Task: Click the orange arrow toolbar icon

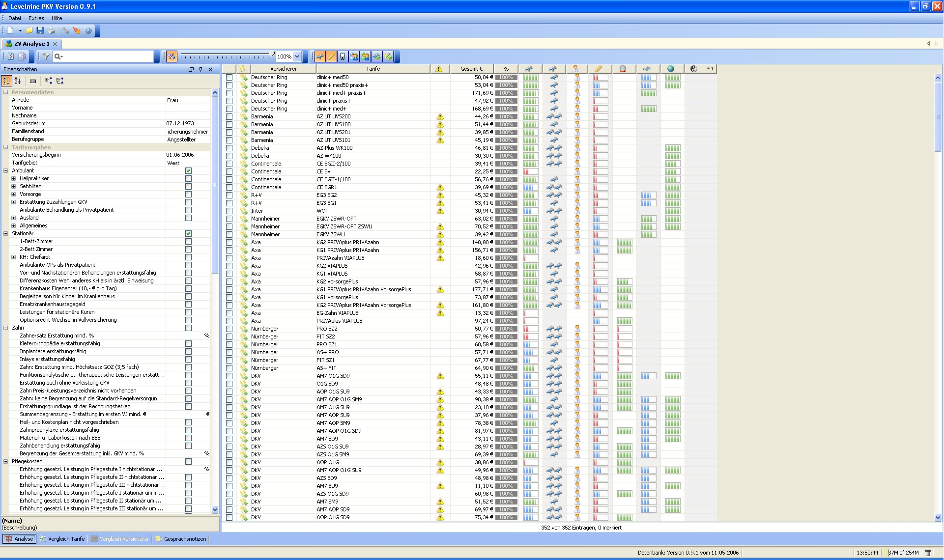Action: pos(77,30)
